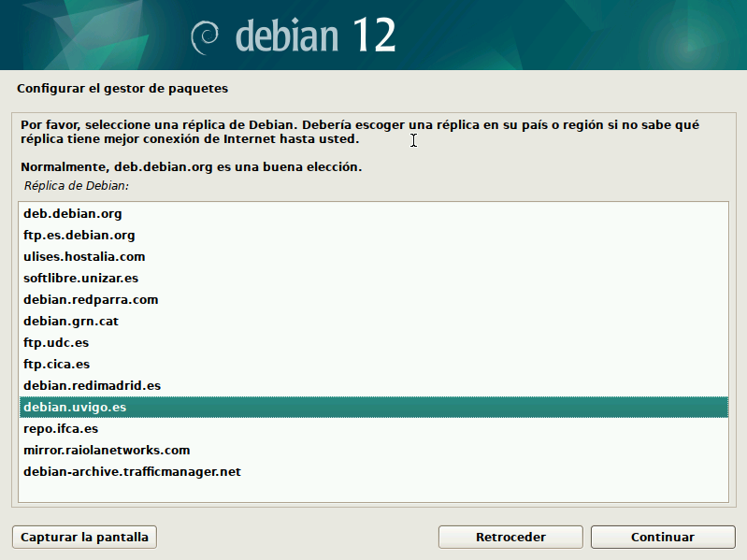
Task: Pick ftp.cica.es from mirror list
Action: pyautogui.click(x=57, y=365)
